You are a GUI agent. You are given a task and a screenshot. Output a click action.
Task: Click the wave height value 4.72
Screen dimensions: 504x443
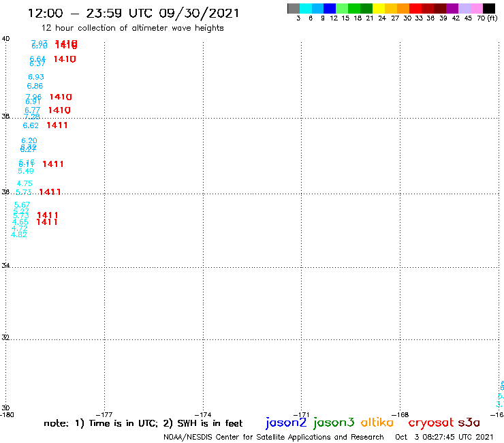click(20, 228)
